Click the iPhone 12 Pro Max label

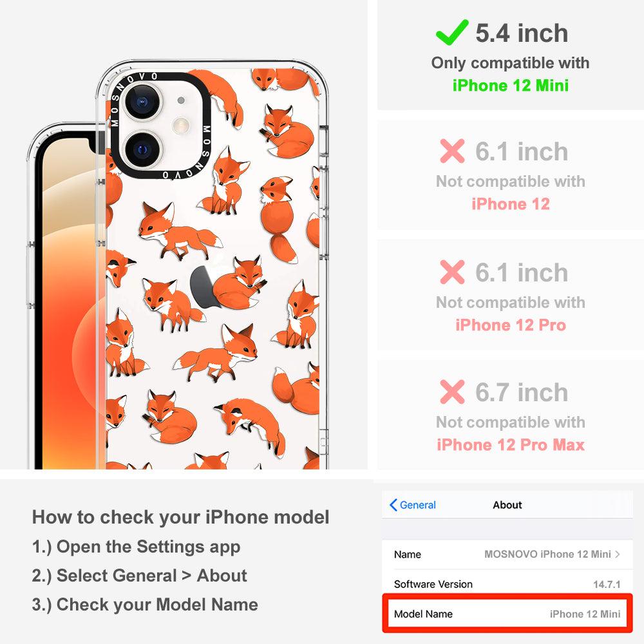pyautogui.click(x=511, y=445)
